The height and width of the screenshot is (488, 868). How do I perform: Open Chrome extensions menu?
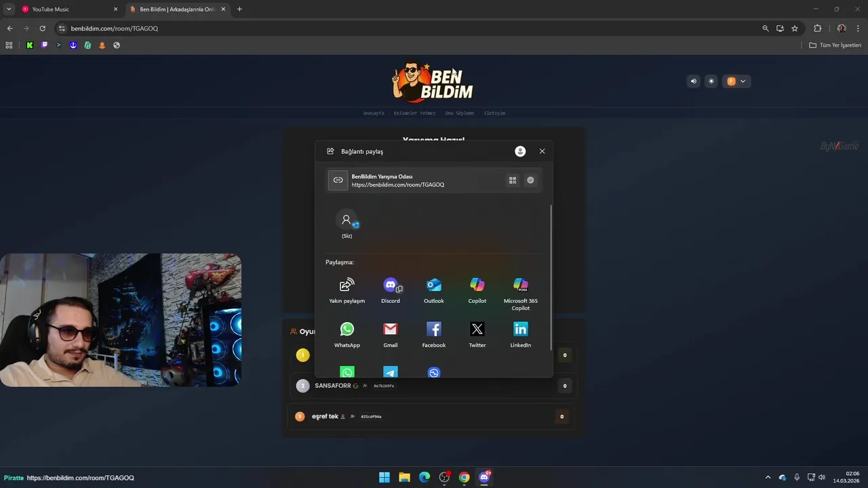click(x=817, y=28)
